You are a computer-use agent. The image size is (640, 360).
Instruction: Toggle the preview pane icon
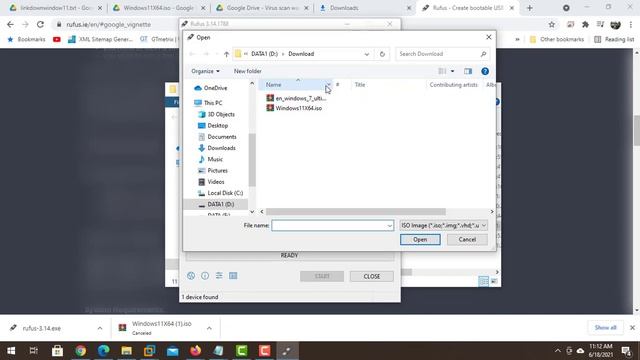click(468, 71)
